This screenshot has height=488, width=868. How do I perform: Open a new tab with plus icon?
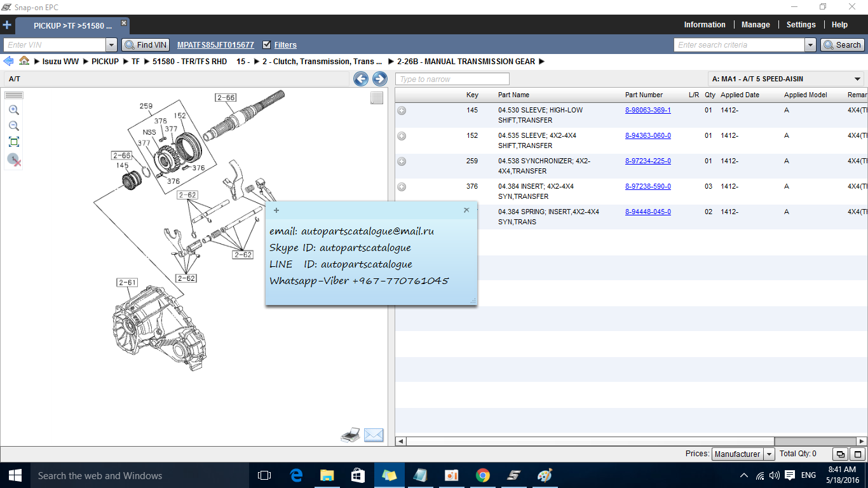[7, 25]
